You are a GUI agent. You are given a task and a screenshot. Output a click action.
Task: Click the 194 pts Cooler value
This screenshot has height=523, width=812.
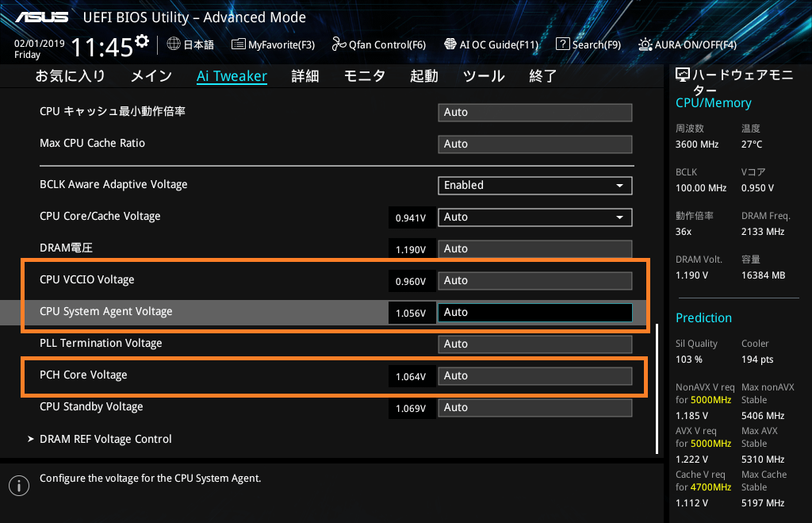(757, 360)
